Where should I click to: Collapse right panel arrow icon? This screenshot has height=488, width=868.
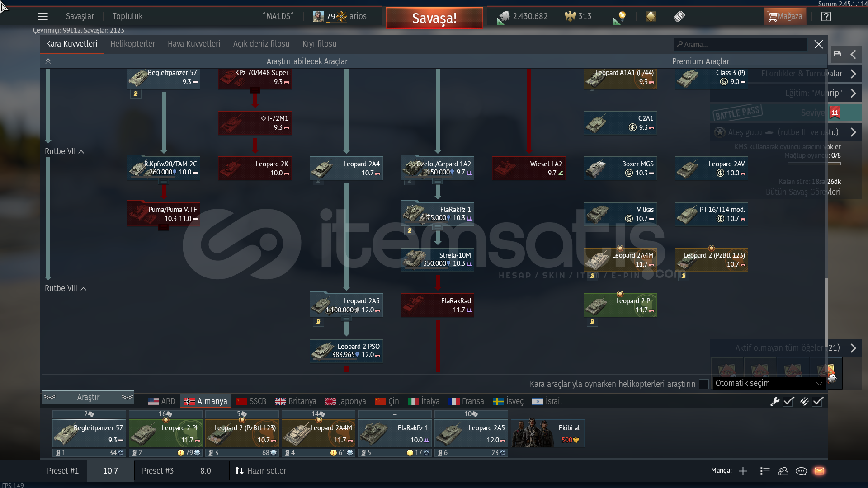tap(854, 55)
